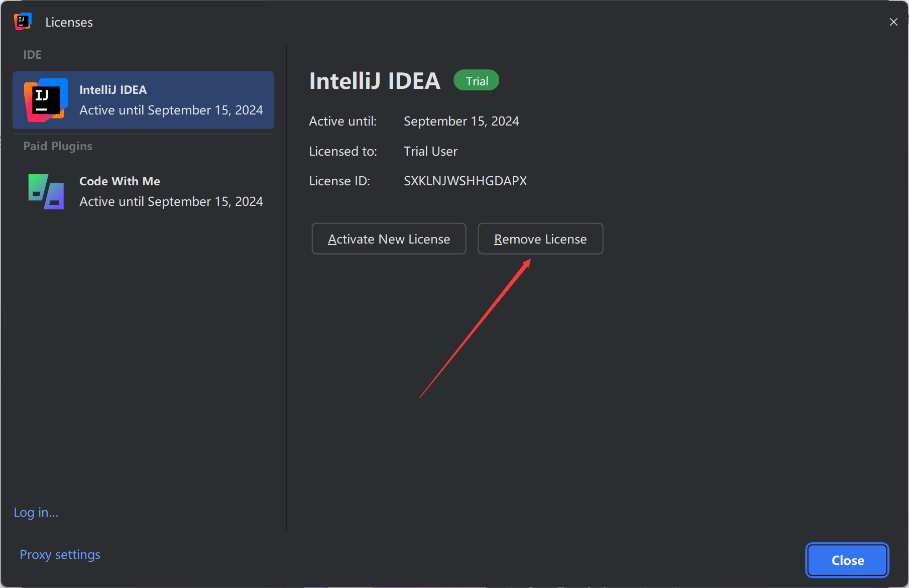Select Code With Me paid plugin entry

click(143, 191)
